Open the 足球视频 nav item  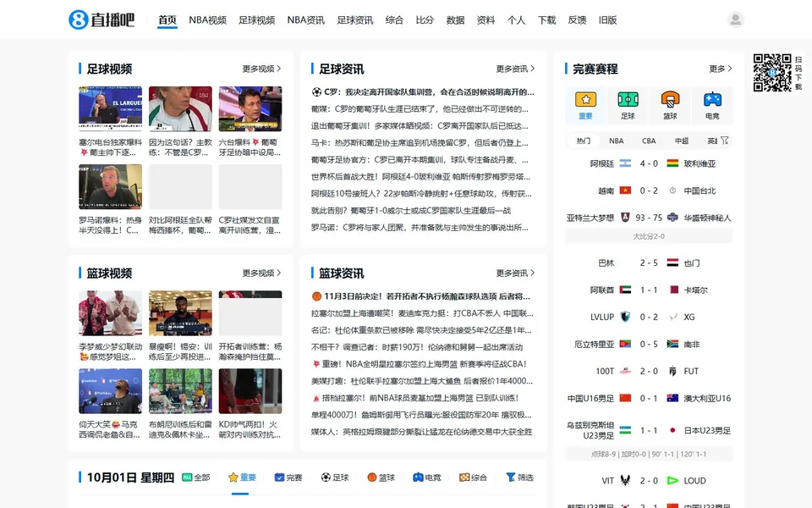pos(257,19)
